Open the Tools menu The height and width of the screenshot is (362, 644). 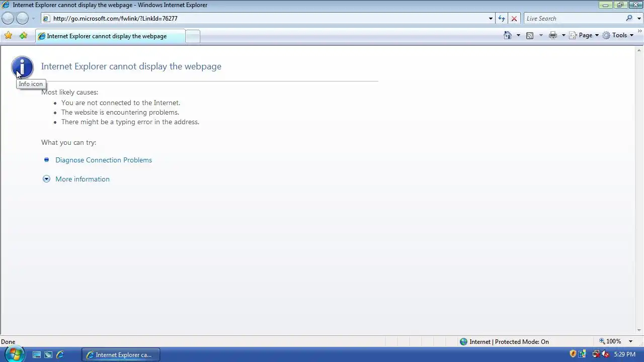(618, 35)
